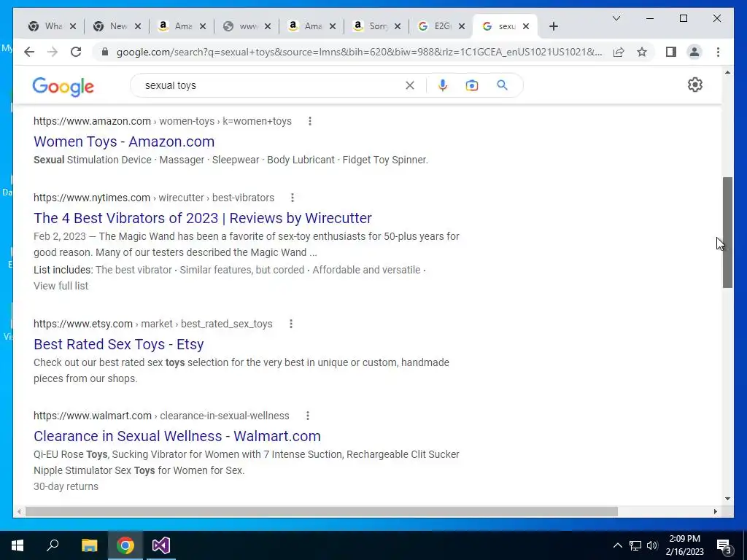Open the Chrome side panel
Image resolution: width=747 pixels, height=560 pixels.
(671, 52)
